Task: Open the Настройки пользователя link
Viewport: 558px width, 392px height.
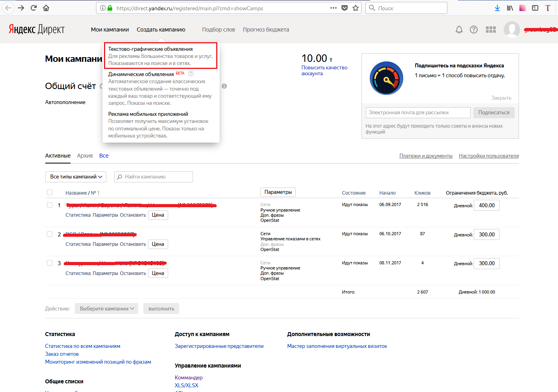Action: coord(489,156)
